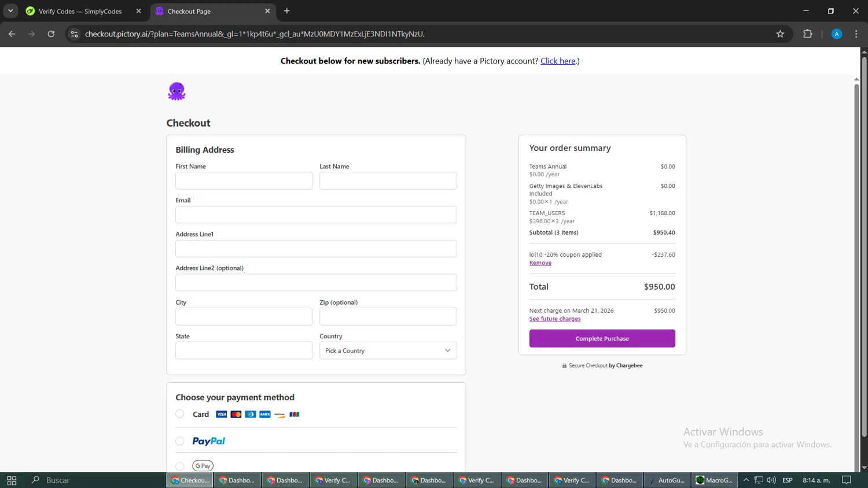Click the Chargebee secure checkout text

(605, 365)
